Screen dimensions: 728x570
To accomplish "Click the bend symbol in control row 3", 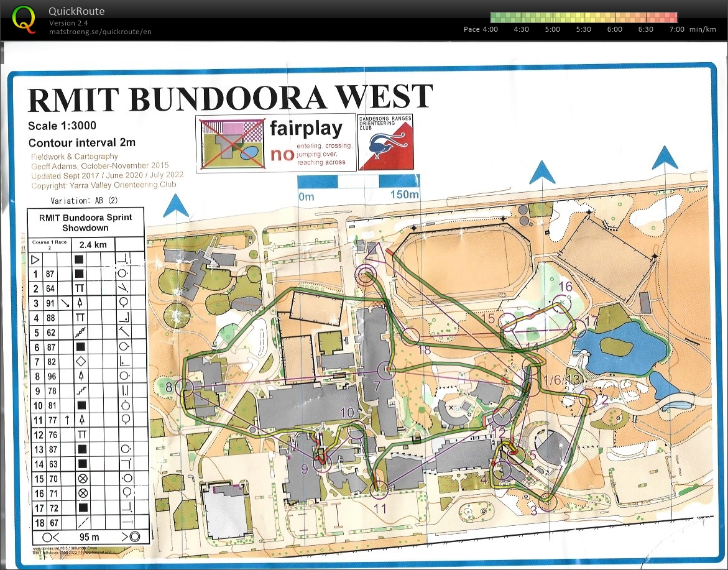I will (x=67, y=302).
